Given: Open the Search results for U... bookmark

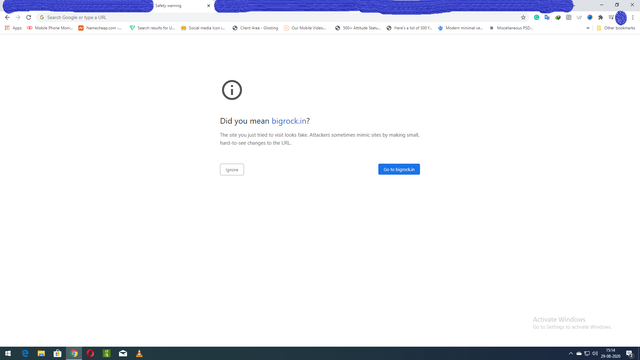Looking at the screenshot, I should 152,28.
